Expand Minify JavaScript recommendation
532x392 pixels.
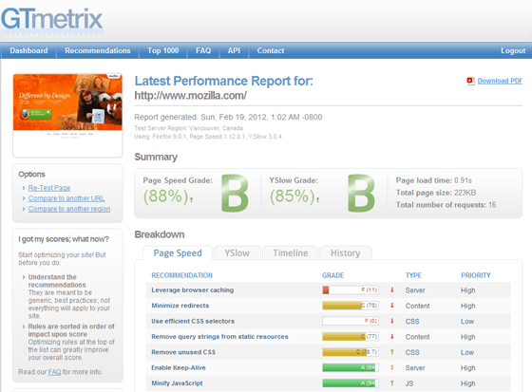(x=177, y=383)
